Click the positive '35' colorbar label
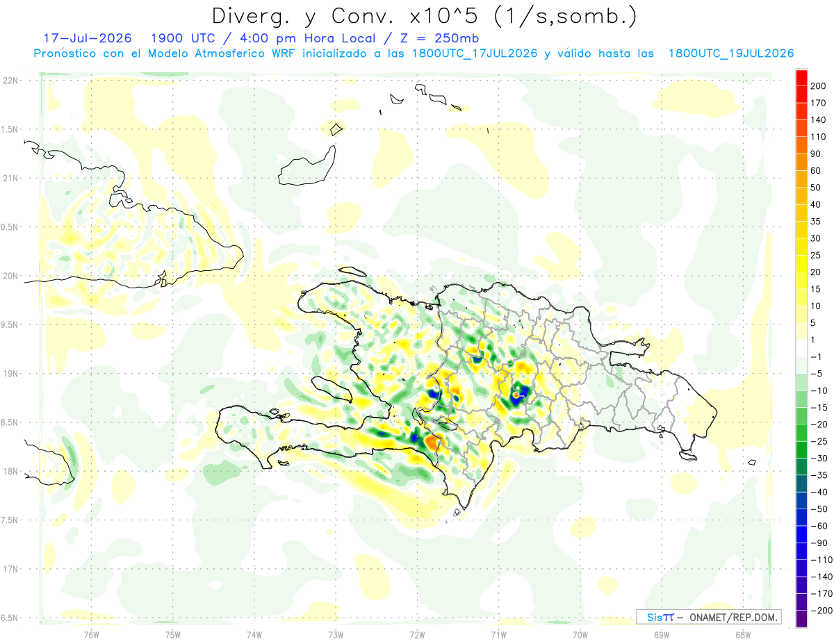 816,222
